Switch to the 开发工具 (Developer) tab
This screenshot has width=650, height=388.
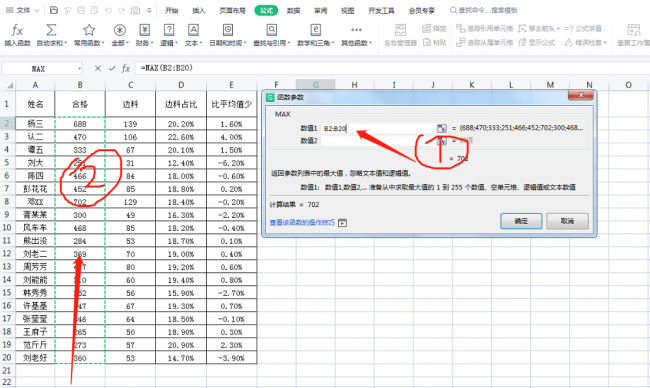[381, 10]
